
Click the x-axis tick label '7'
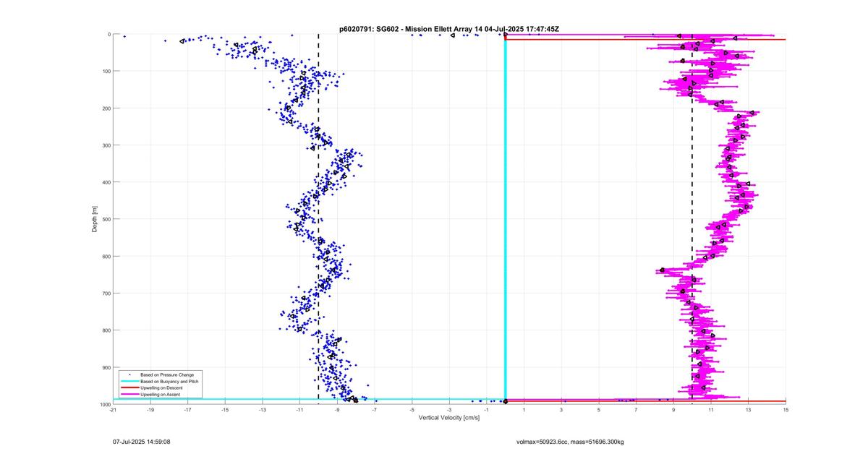[636, 410]
